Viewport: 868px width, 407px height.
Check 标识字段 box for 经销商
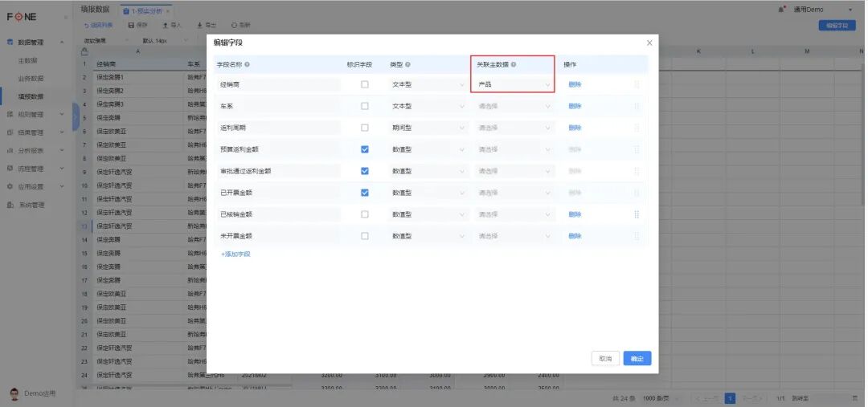tap(364, 84)
